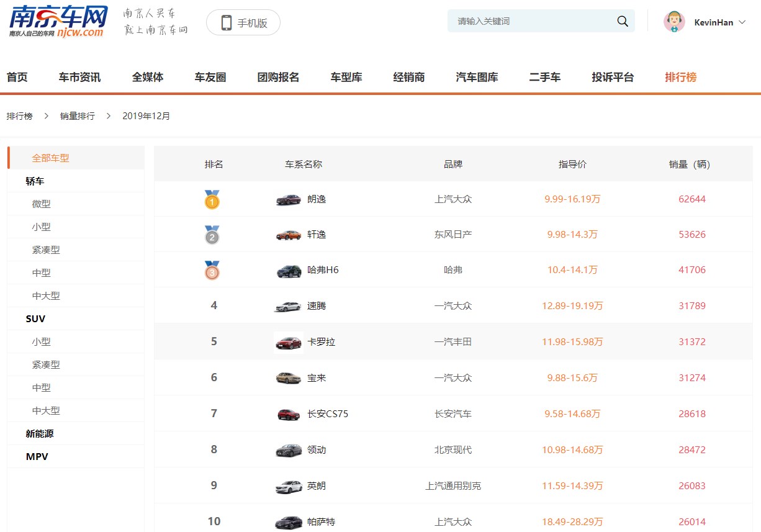Open the 轩逸 car thumbnail

pyautogui.click(x=289, y=235)
